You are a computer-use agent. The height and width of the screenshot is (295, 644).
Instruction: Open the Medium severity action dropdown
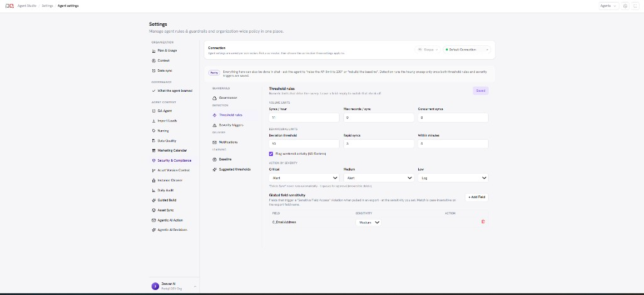click(x=379, y=178)
